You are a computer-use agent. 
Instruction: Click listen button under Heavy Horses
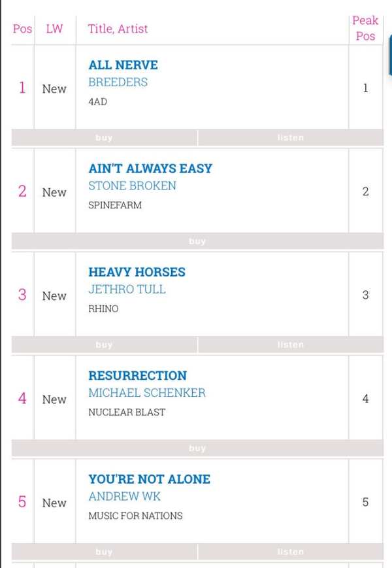(x=291, y=345)
